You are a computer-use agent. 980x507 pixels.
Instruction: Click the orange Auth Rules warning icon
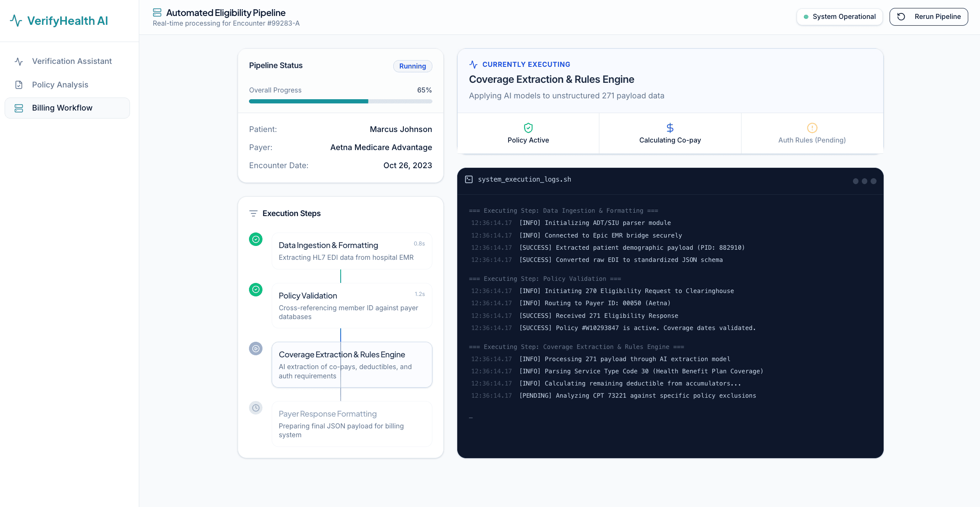pos(812,128)
